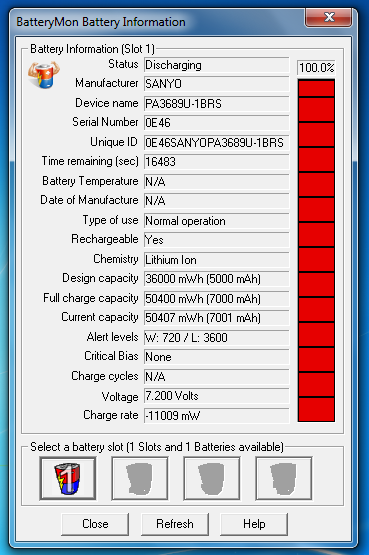This screenshot has height=555, width=369.
Task: Click Alert levels field W: 720 / L: 3600
Action: (x=217, y=338)
